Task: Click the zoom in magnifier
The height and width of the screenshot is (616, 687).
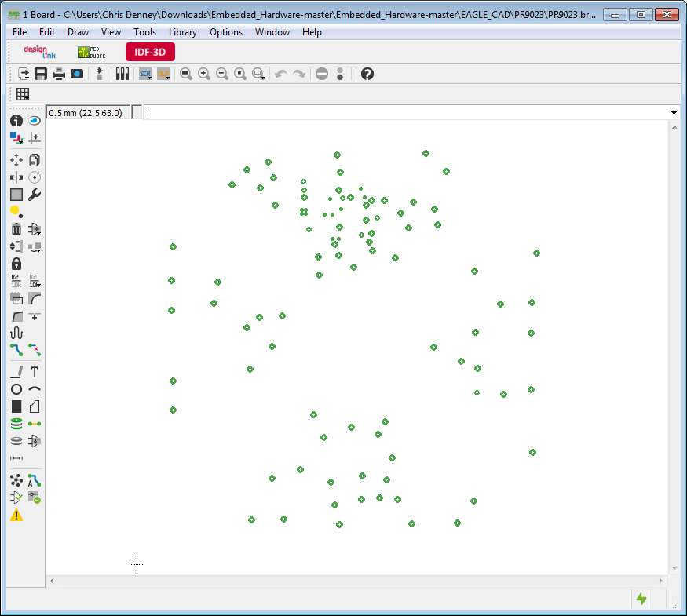Action: click(204, 74)
